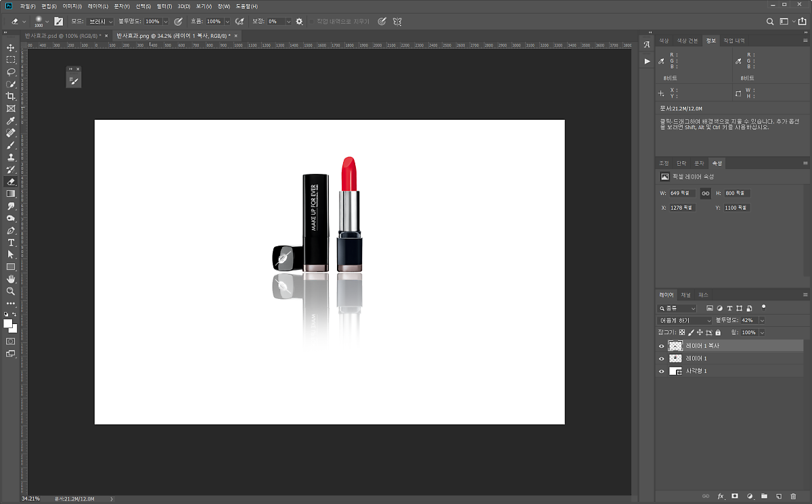The image size is (812, 504).
Task: Select the horizontal Type tool
Action: click(x=11, y=242)
